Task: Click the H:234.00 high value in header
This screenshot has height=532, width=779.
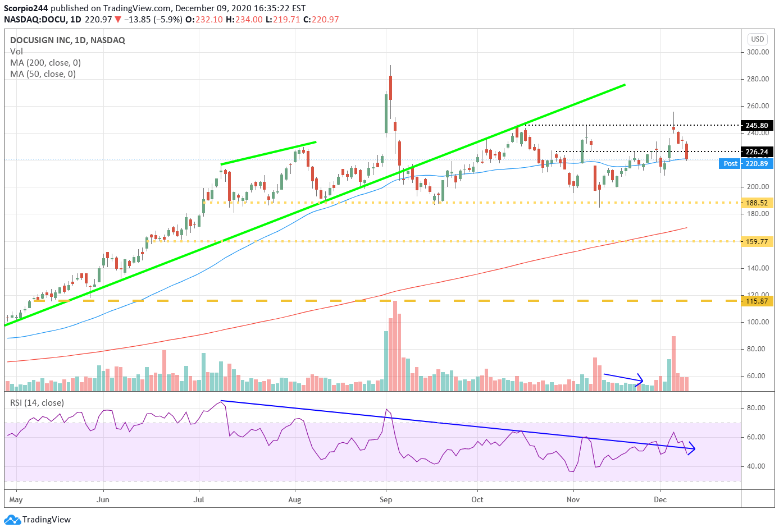Action: click(x=244, y=19)
